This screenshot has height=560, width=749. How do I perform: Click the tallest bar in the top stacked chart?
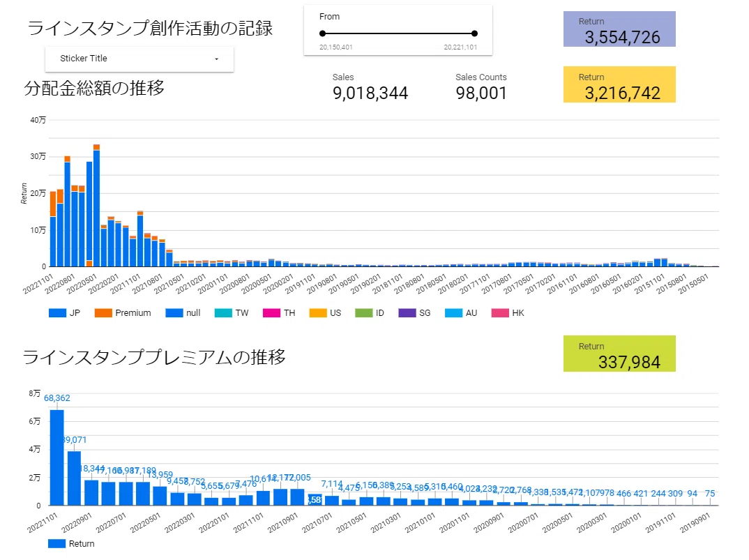96,206
